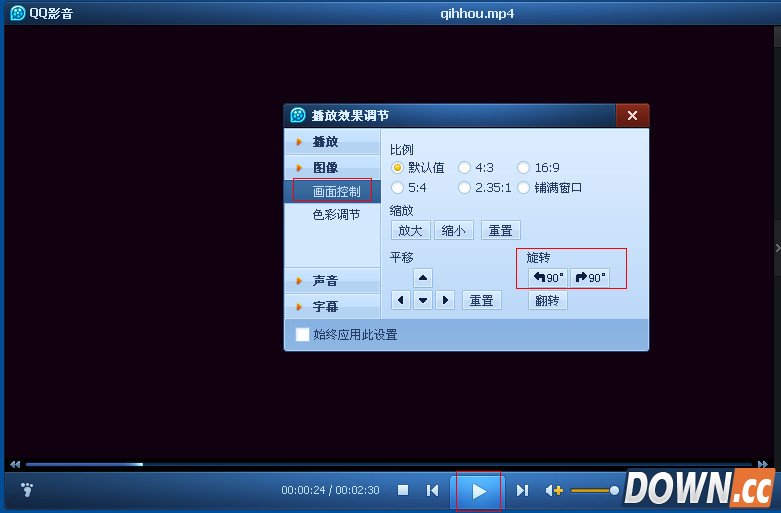Pan the picture up
The height and width of the screenshot is (513, 781).
(x=422, y=278)
